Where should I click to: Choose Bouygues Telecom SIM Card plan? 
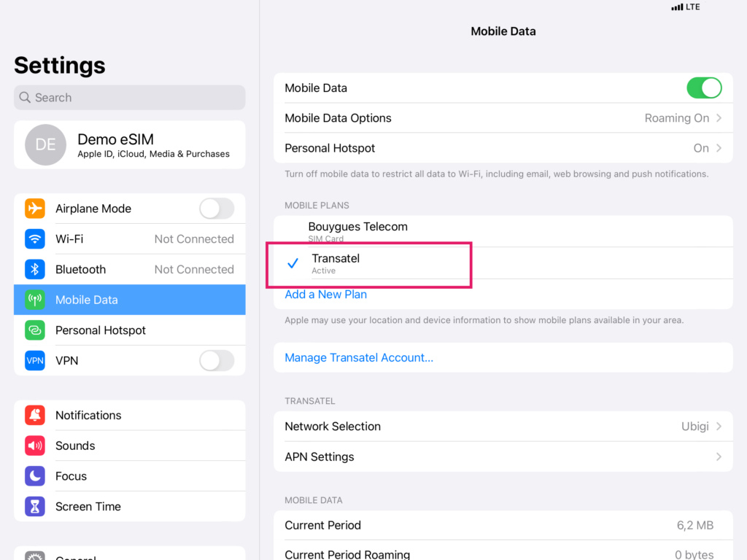tap(503, 230)
